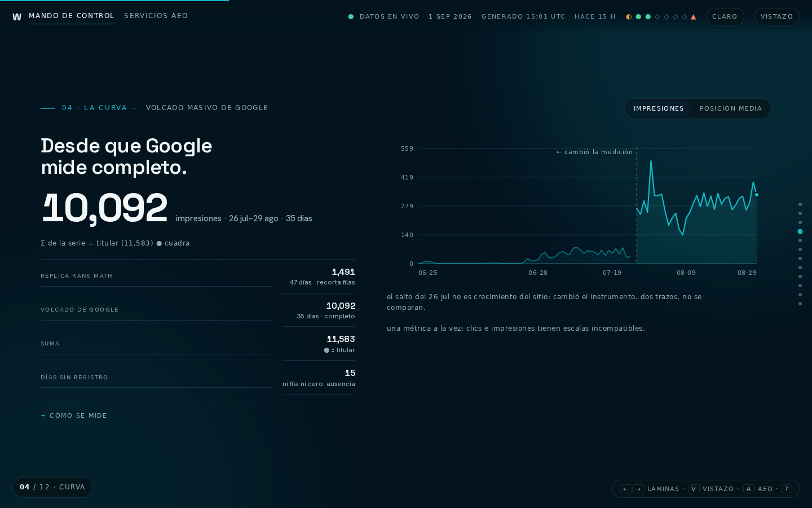
Task: Click the value 15 for missing days
Action: [350, 373]
